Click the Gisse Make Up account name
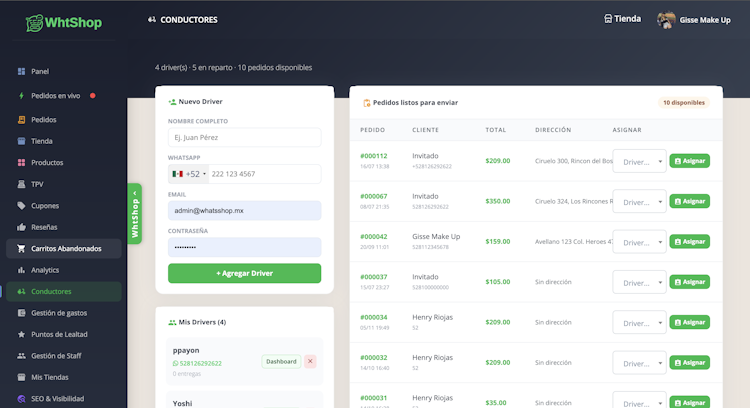The width and height of the screenshot is (750, 408). 705,20
